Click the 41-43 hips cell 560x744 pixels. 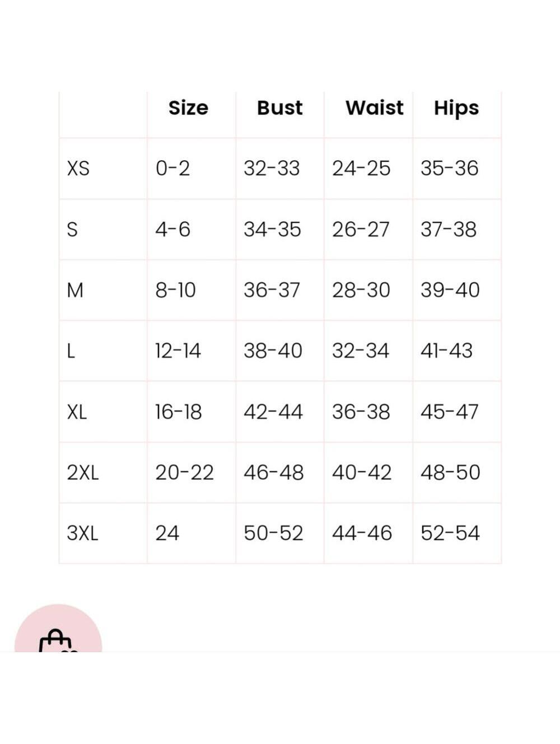[446, 351]
